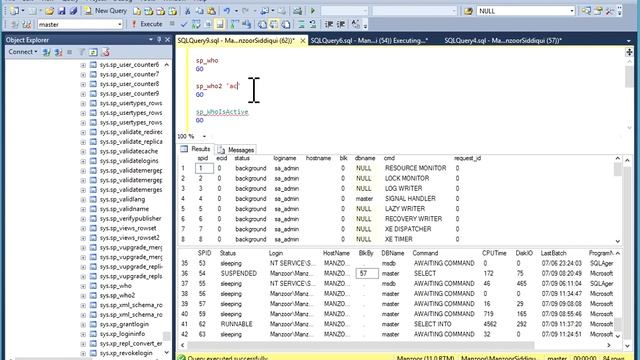The image size is (640, 360).
Task: Expand the sys.sp_who2 tree node
Action: pyautogui.click(x=83, y=296)
